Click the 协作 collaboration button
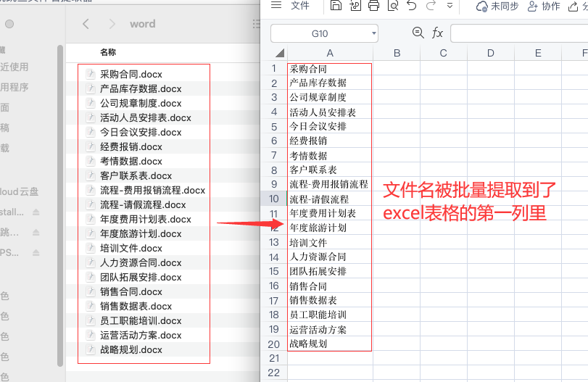 tap(544, 7)
